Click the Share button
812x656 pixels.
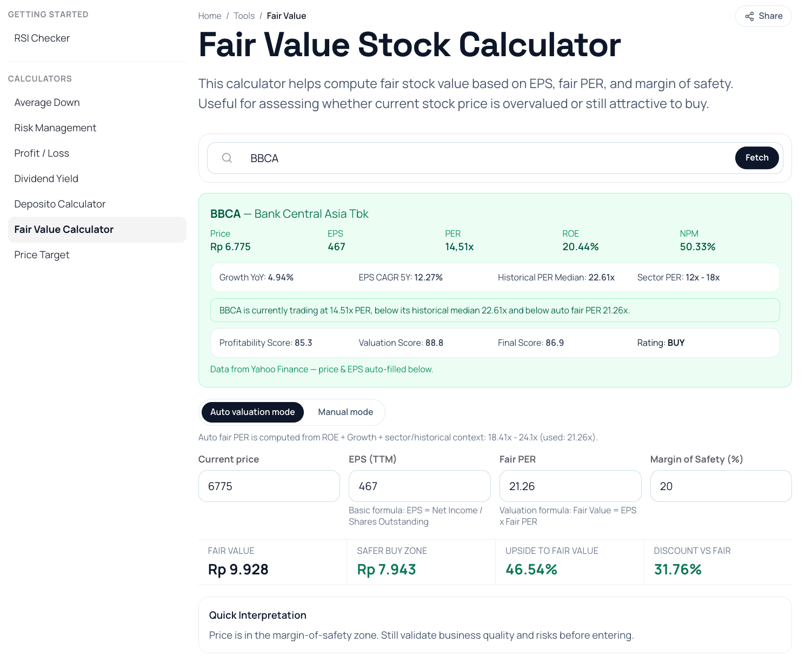click(763, 16)
